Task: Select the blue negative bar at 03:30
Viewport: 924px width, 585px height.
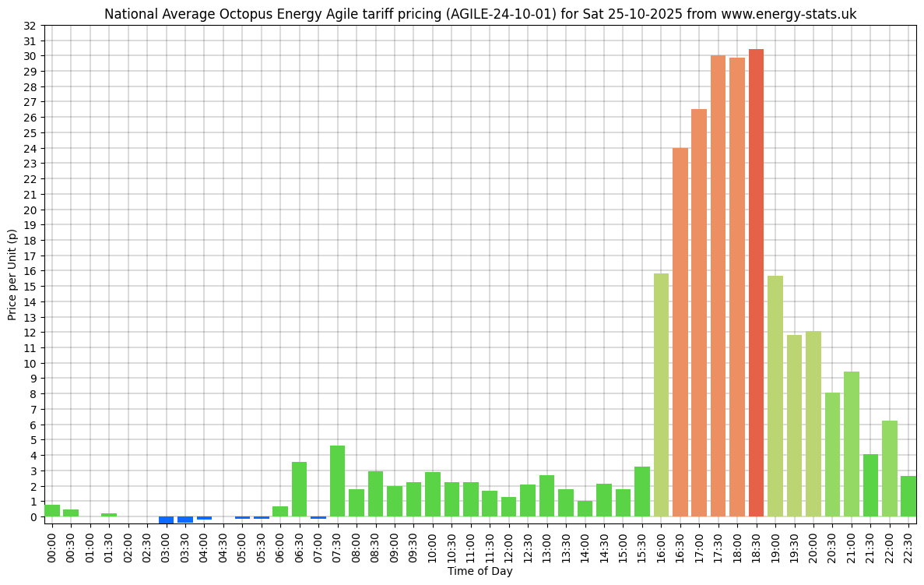Action: (185, 520)
